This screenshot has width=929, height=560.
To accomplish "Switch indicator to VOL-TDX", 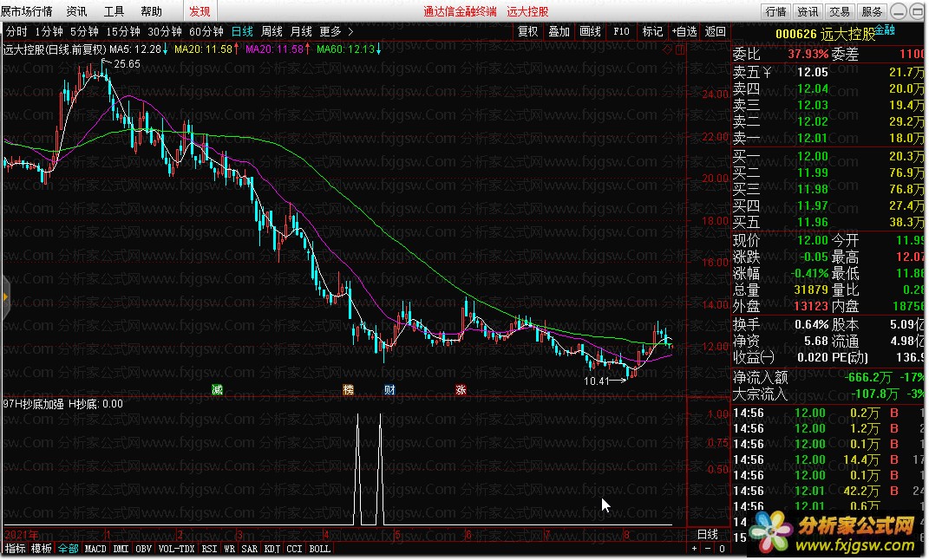I will (177, 549).
